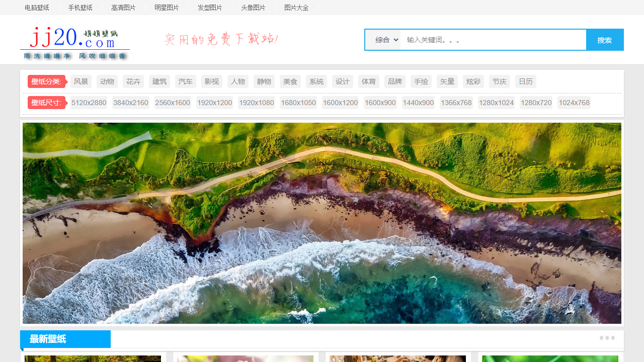Click the jj20.com site logo
The height and width of the screenshot is (362, 644).
click(74, 43)
